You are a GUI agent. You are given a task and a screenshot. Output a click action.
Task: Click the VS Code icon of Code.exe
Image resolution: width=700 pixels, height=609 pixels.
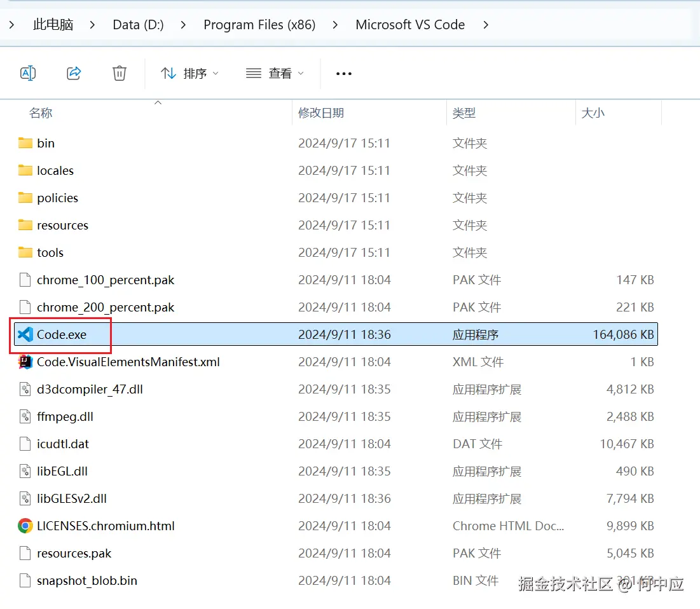coord(25,334)
